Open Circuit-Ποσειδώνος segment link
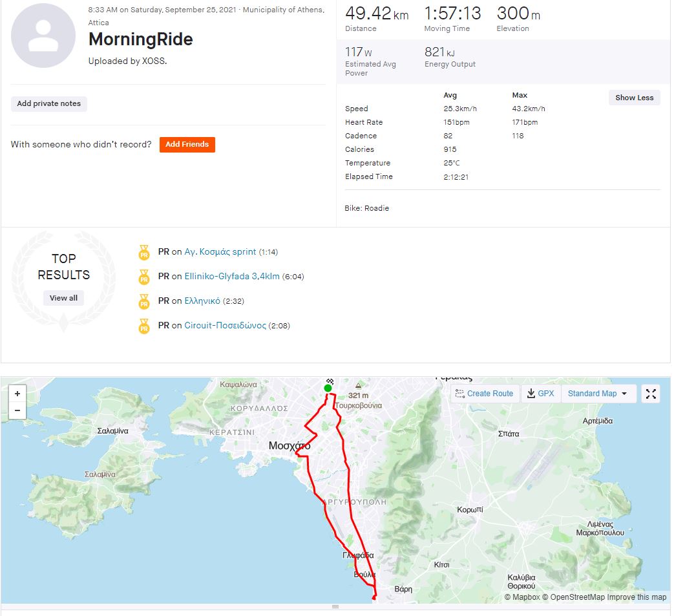674x616 pixels. point(225,326)
